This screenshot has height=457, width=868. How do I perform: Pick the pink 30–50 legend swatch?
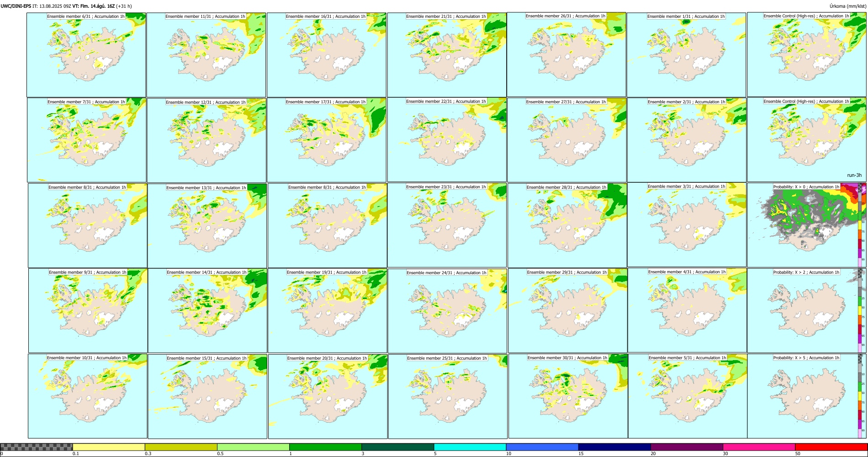[x=759, y=447]
